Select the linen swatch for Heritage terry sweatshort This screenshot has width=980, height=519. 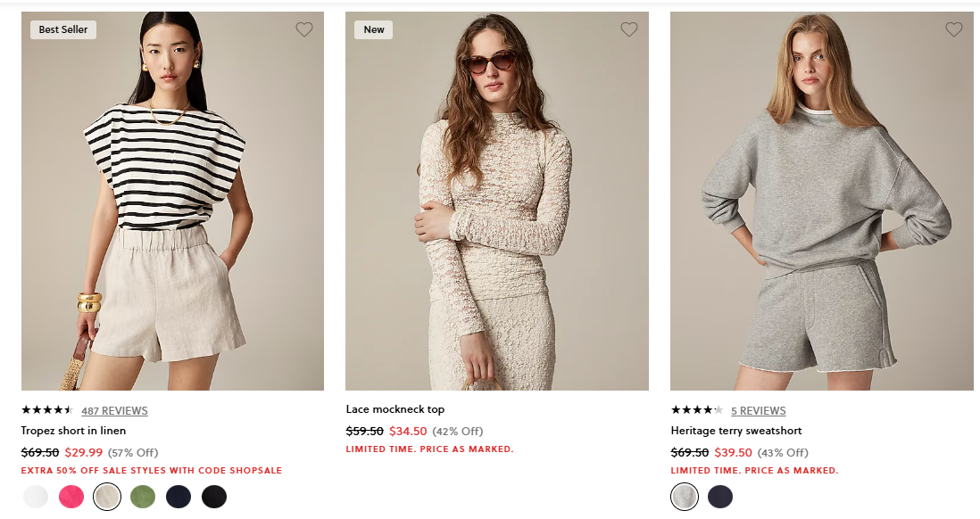pyautogui.click(x=685, y=496)
